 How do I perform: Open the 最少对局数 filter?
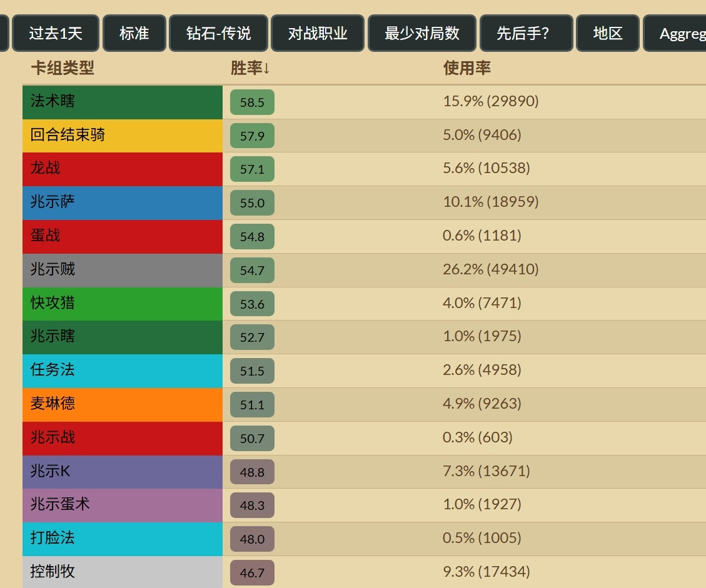click(421, 33)
